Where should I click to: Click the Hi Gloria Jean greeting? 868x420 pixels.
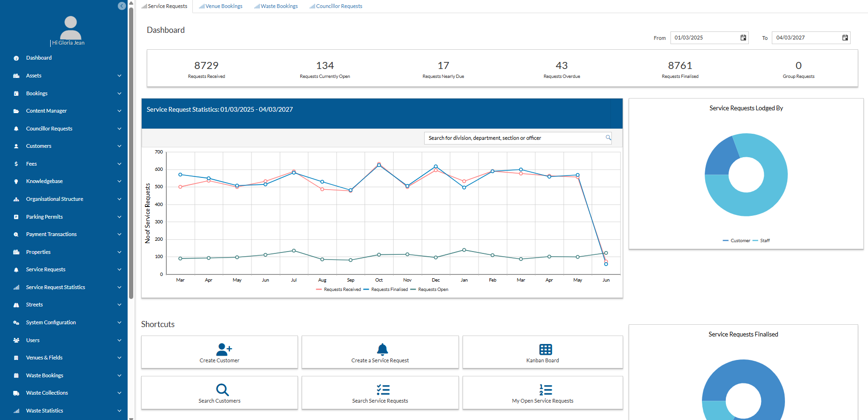[x=69, y=43]
